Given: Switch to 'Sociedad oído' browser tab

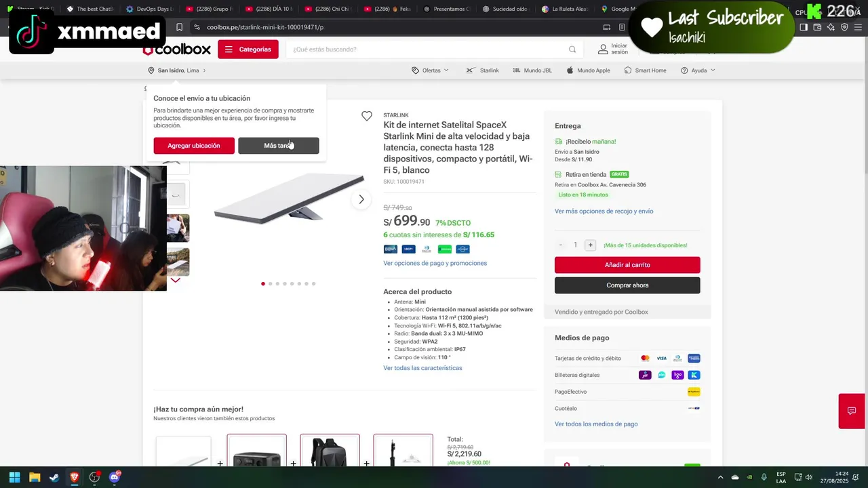Looking at the screenshot, I should (506, 9).
